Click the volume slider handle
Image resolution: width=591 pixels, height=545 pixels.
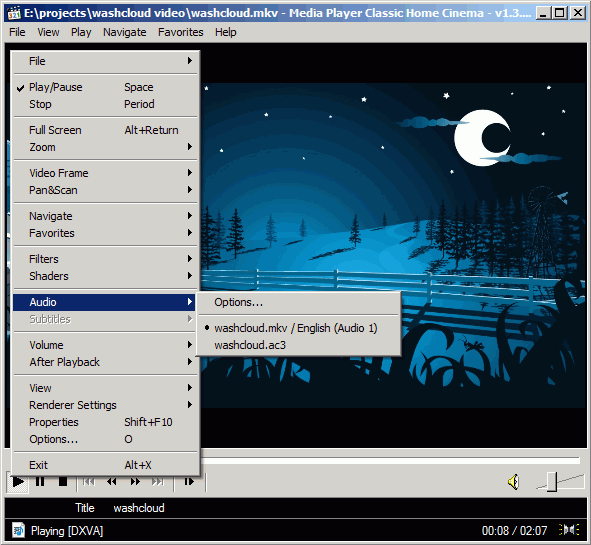pyautogui.click(x=552, y=482)
